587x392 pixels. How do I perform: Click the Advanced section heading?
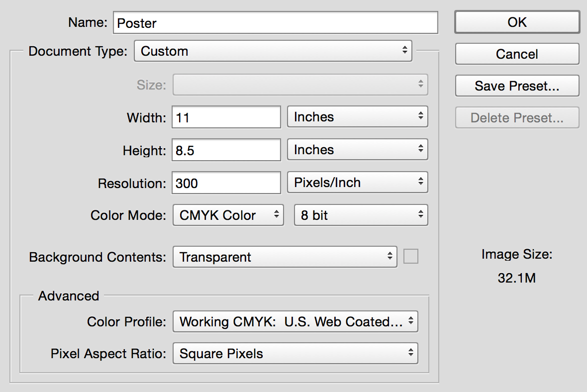pyautogui.click(x=69, y=296)
